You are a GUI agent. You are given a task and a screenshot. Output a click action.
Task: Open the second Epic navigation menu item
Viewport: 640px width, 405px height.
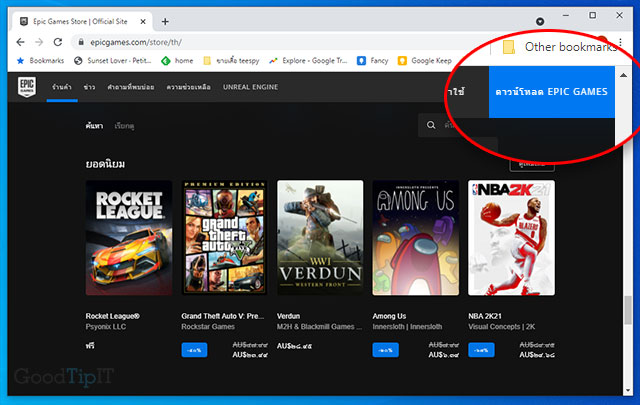pyautogui.click(x=89, y=87)
